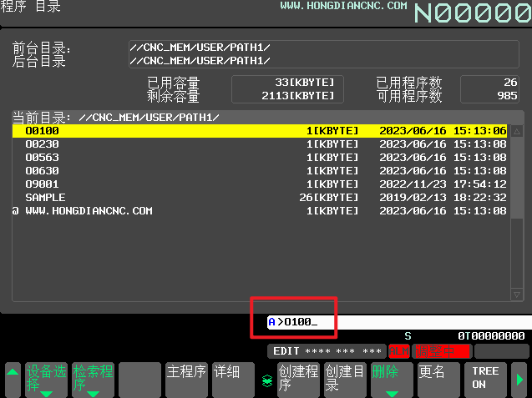Screen dimensions: 532x398
Task: Click the green stacked-layers icon between softkeys
Action: pyautogui.click(x=266, y=380)
